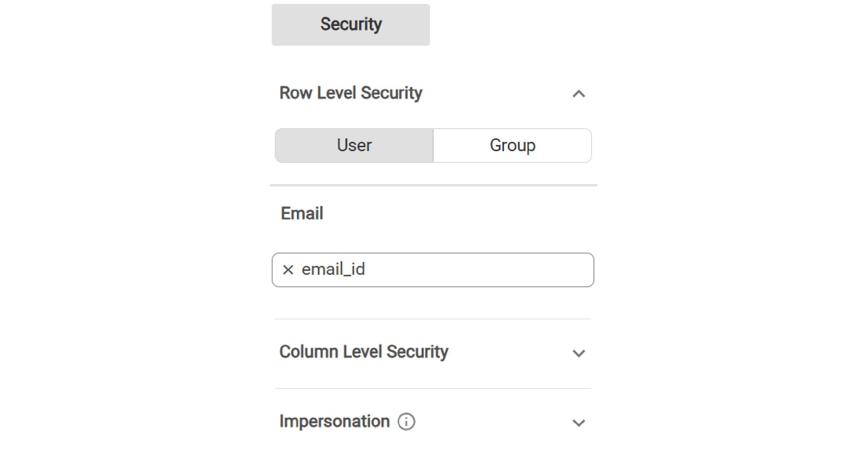The image size is (868, 462).
Task: Click the thick divider below User/Group toggle
Action: click(433, 185)
